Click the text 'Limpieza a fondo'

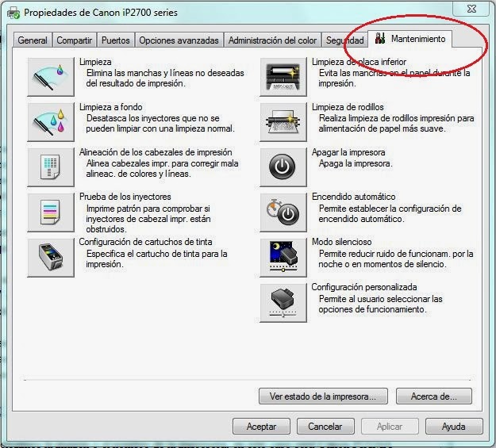point(111,107)
